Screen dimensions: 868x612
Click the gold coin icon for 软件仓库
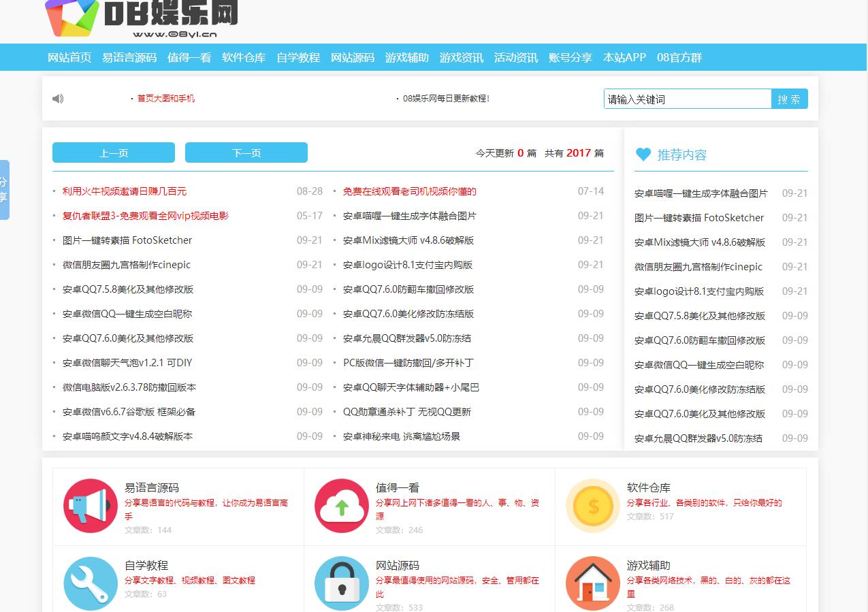pos(592,506)
